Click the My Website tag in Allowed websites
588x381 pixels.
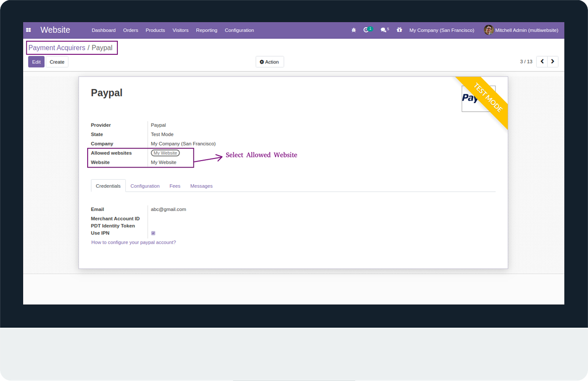[x=165, y=153]
